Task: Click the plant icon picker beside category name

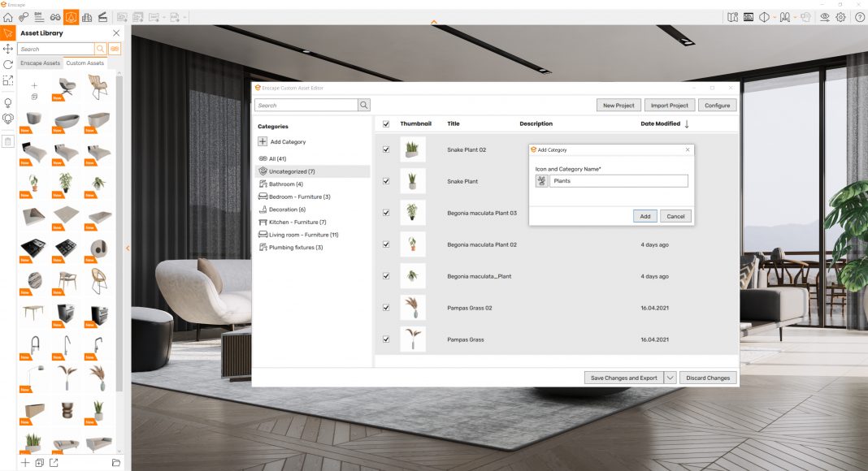Action: (x=542, y=181)
